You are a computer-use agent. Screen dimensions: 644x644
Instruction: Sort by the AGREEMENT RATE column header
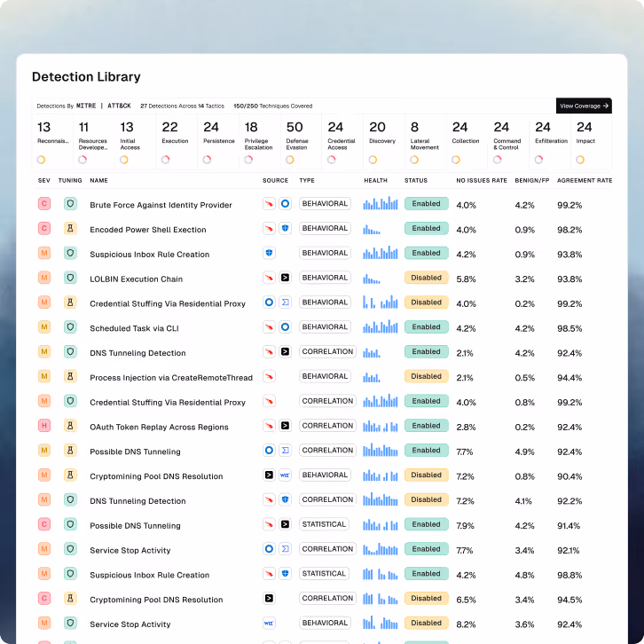coord(585,180)
